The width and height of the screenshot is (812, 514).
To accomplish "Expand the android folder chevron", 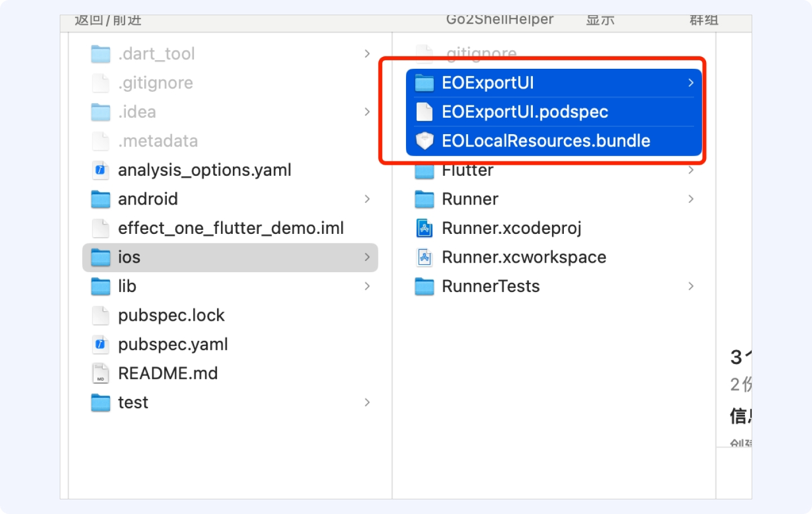I will pyautogui.click(x=367, y=199).
